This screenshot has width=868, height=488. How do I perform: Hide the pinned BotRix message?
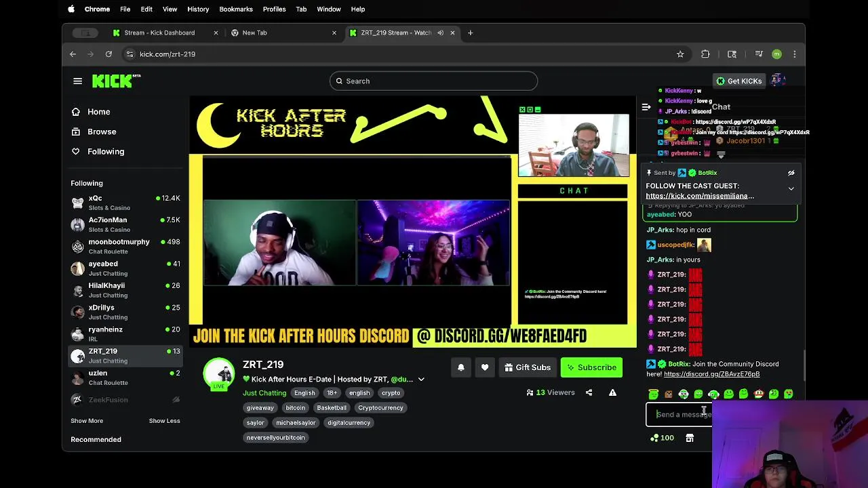point(791,173)
